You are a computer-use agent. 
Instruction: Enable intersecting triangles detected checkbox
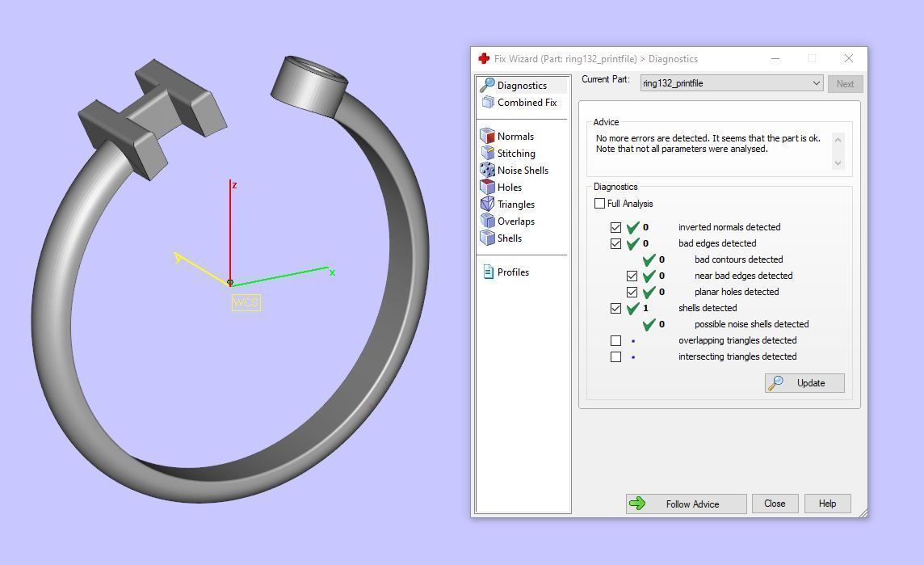click(615, 356)
